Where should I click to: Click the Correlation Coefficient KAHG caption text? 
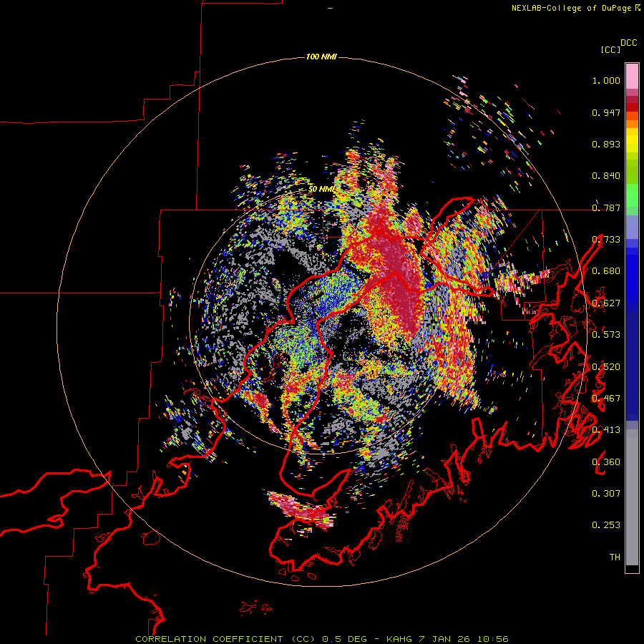pyautogui.click(x=322, y=639)
